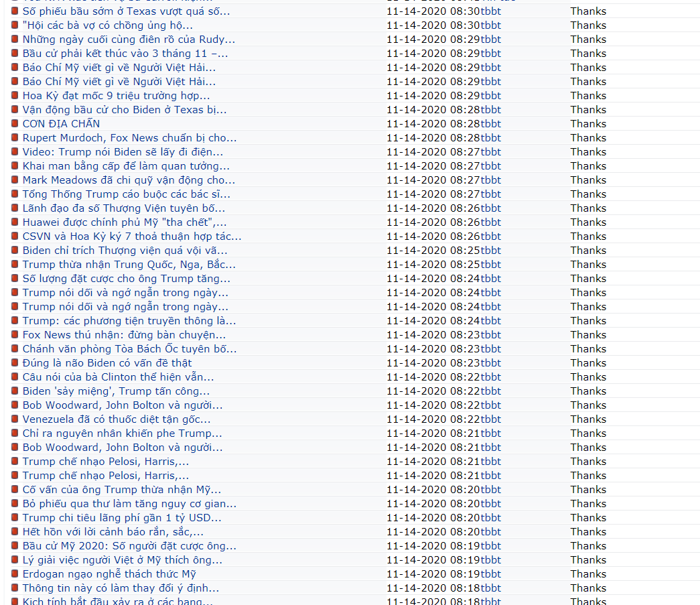Viewport: 700px width, 605px height.
Task: Click Thanks on the "Khai man bằng cấp" row
Action: [x=588, y=166]
